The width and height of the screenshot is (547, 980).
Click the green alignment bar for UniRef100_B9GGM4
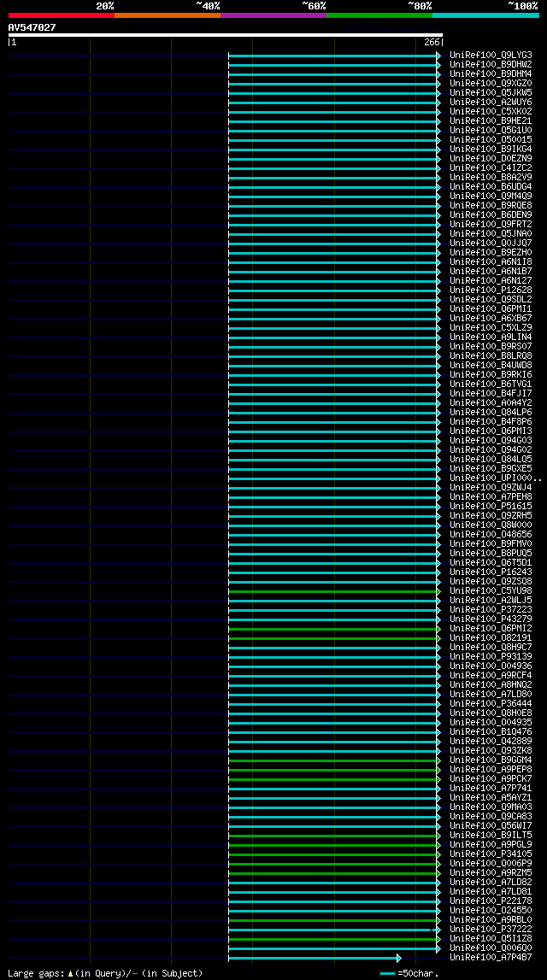(x=334, y=760)
